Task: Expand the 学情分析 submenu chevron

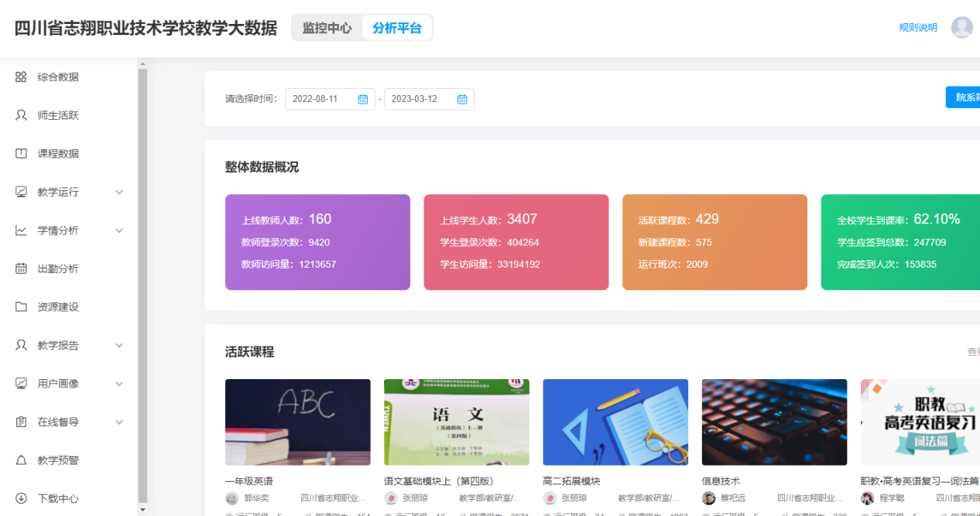Action: point(119,231)
